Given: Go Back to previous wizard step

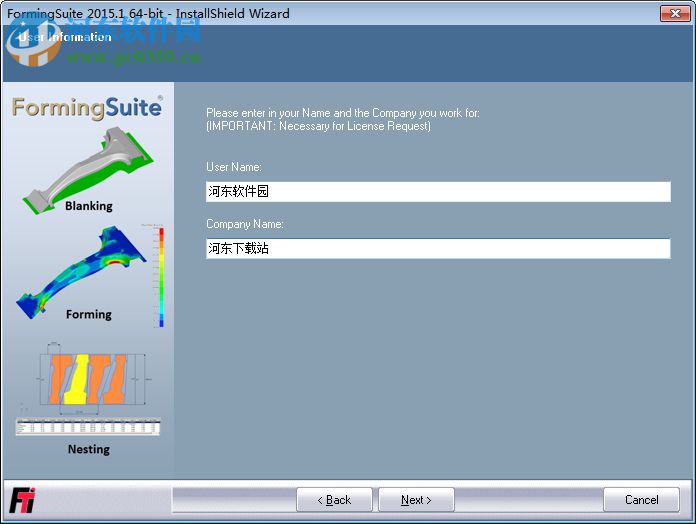Looking at the screenshot, I should pyautogui.click(x=334, y=500).
